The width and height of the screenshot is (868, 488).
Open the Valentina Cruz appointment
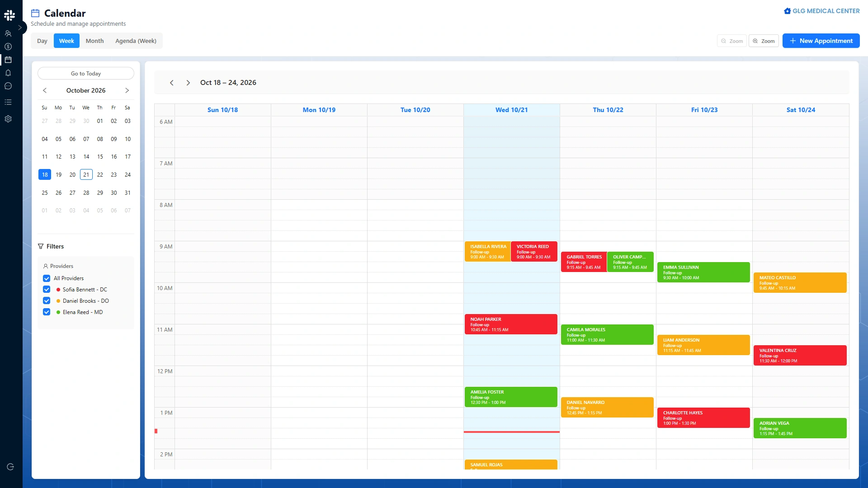[x=800, y=356]
